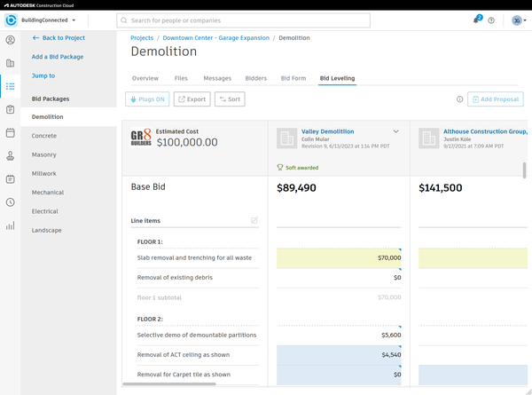The width and height of the screenshot is (532, 395).
Task: Open the Valley Demolition company link
Action: [x=327, y=131]
